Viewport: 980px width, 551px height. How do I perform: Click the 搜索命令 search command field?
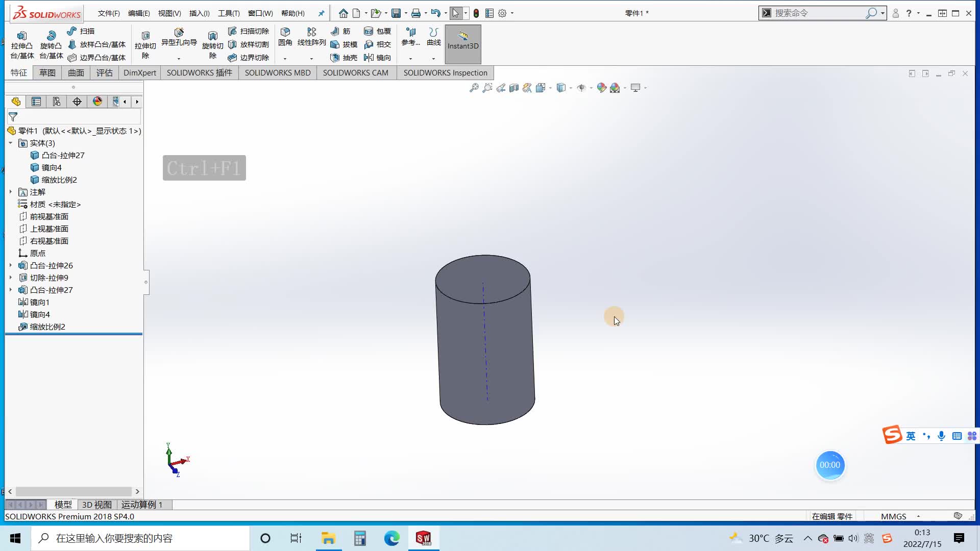pyautogui.click(x=817, y=13)
